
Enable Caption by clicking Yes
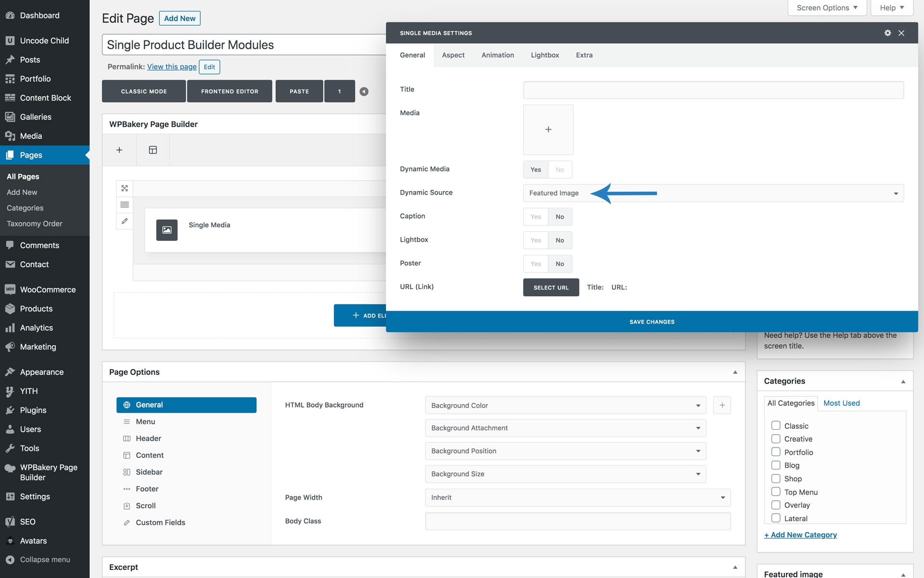536,217
